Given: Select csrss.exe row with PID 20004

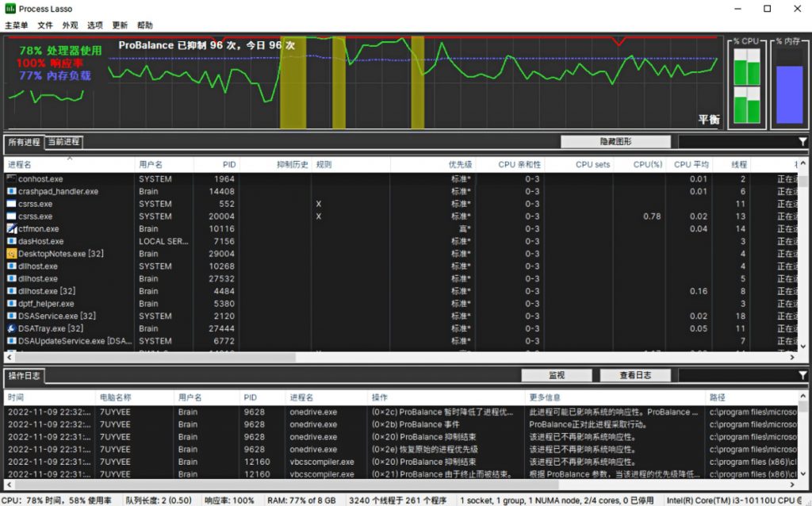Looking at the screenshot, I should [x=401, y=216].
